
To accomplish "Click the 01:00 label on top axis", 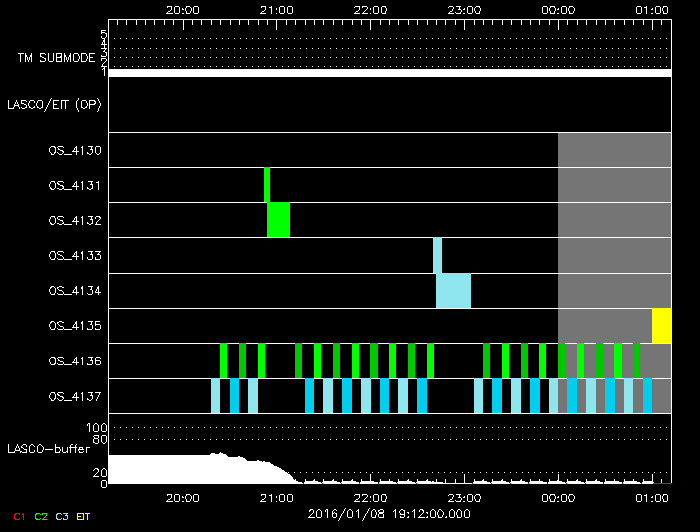I will [x=652, y=10].
